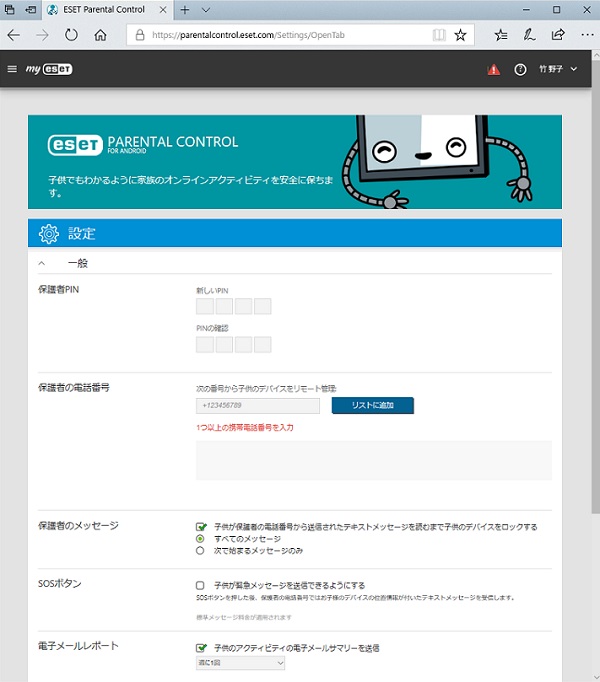
Task: Enable the SOS emergency message checkbox
Action: click(x=200, y=585)
